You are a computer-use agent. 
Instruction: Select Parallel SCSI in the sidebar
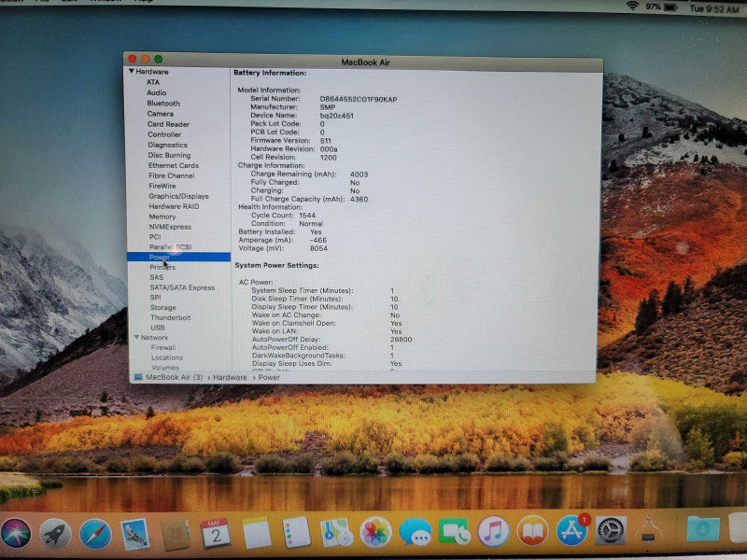coord(171,247)
